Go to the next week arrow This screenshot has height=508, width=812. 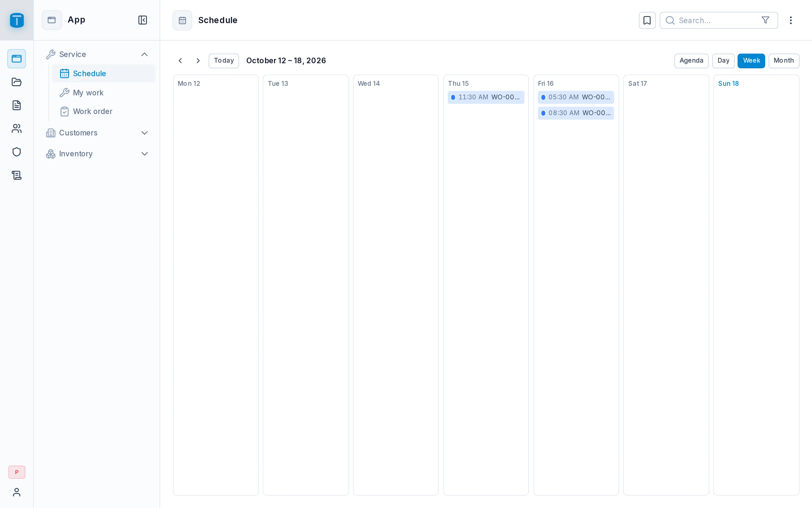pyautogui.click(x=198, y=61)
